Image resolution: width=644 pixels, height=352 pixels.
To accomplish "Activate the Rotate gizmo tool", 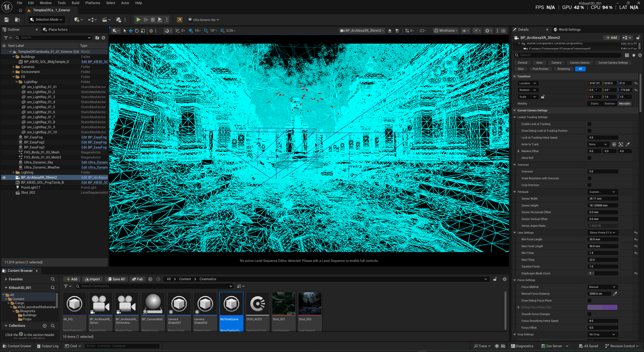I will pos(137,31).
